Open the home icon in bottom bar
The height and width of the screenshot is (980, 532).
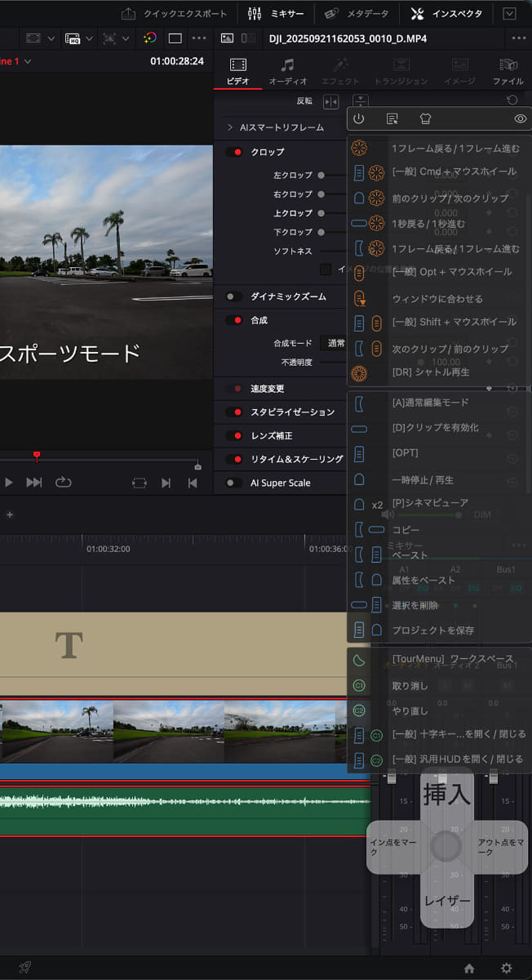click(469, 968)
